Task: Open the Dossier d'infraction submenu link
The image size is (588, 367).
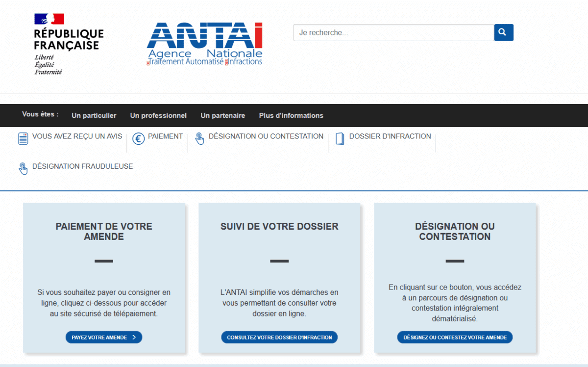Action: 390,136
